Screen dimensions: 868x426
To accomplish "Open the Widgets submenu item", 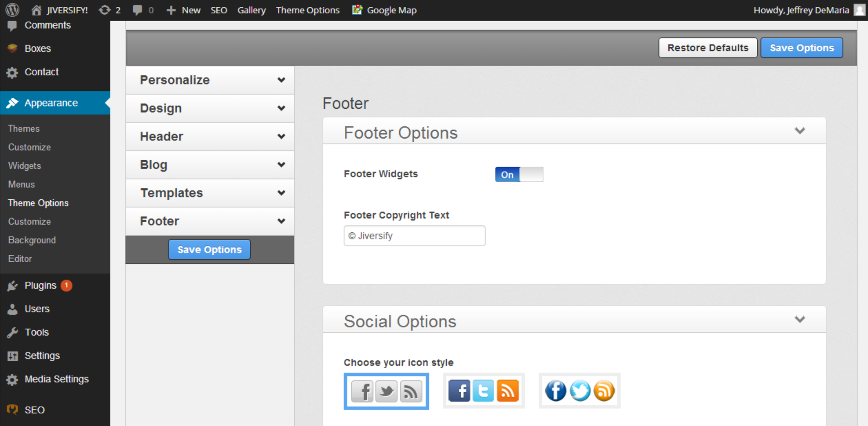I will [24, 166].
